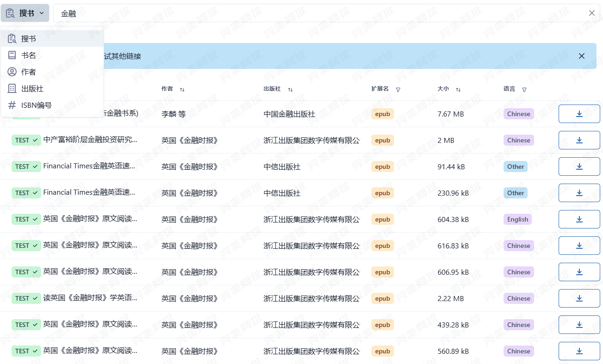Download the 2 MB 中产富裕阶层 book

click(579, 140)
